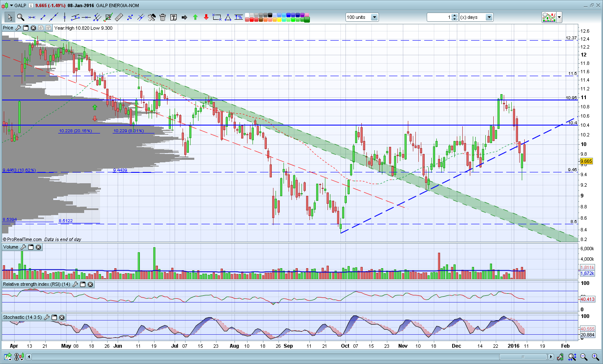This screenshot has height=364, width=603.
Task: Click zoom out magnifier in bottom bar
Action: [584, 357]
